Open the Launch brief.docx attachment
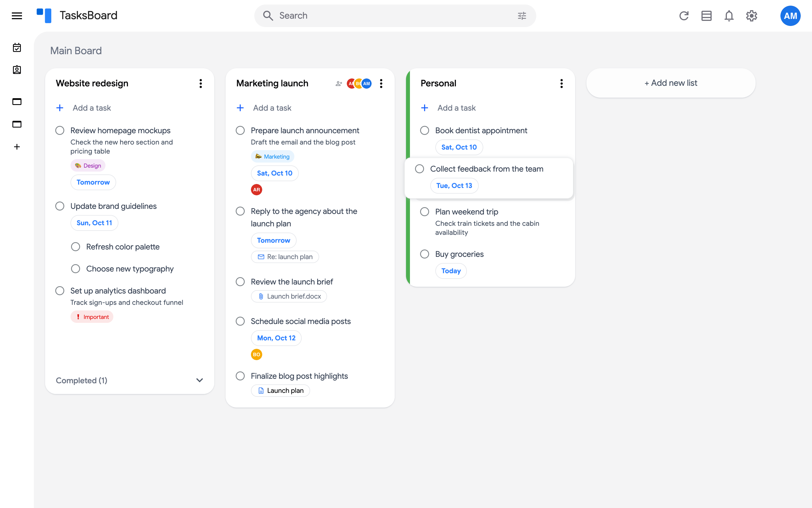The image size is (812, 508). click(289, 296)
